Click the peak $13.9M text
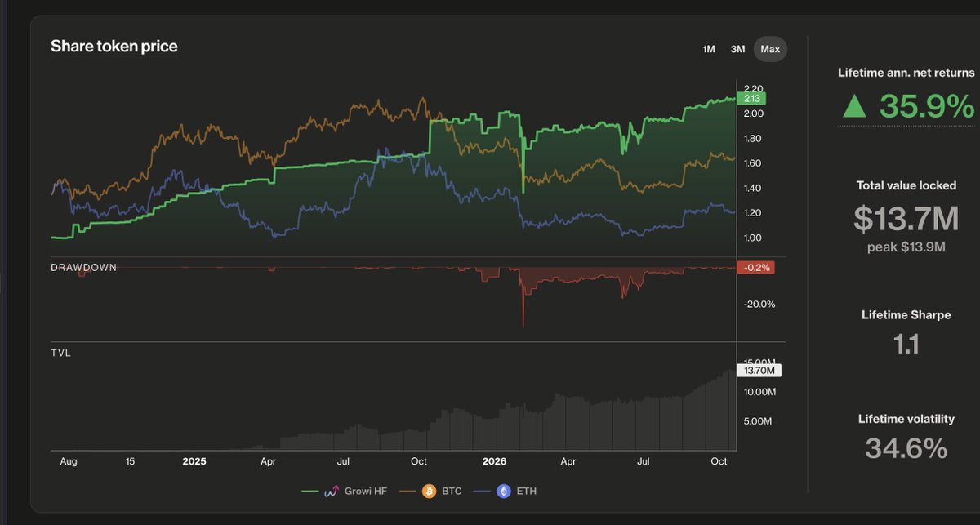The image size is (980, 525). click(x=906, y=247)
